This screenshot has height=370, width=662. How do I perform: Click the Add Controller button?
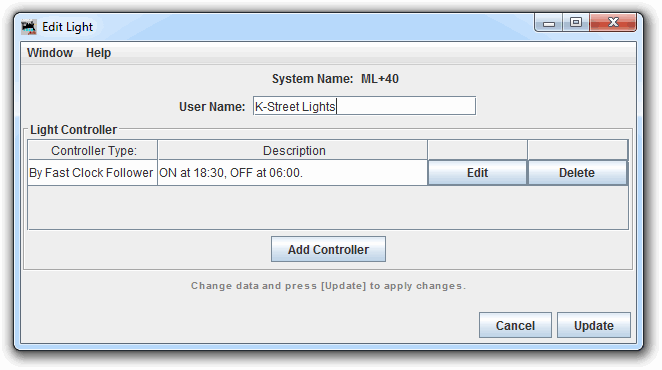click(328, 249)
